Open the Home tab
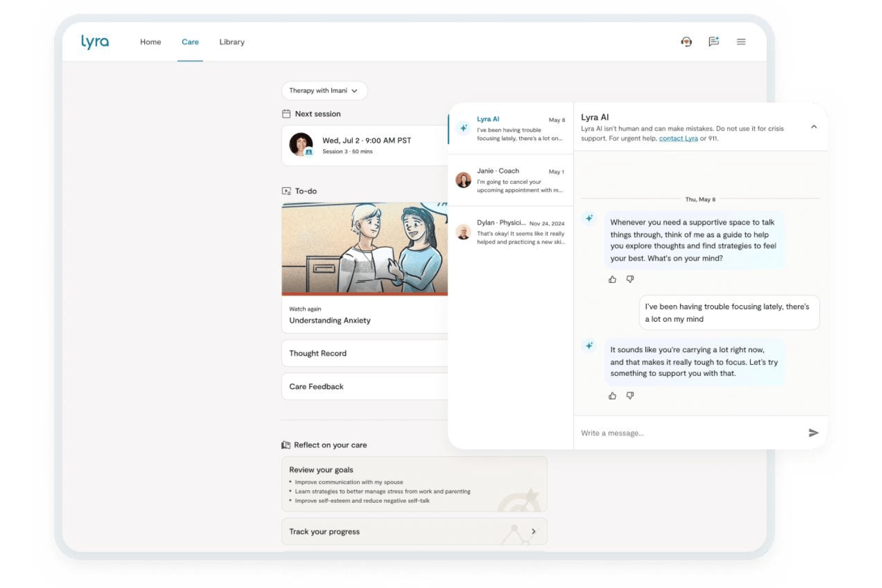Screen dimensions: 882x588 point(150,42)
